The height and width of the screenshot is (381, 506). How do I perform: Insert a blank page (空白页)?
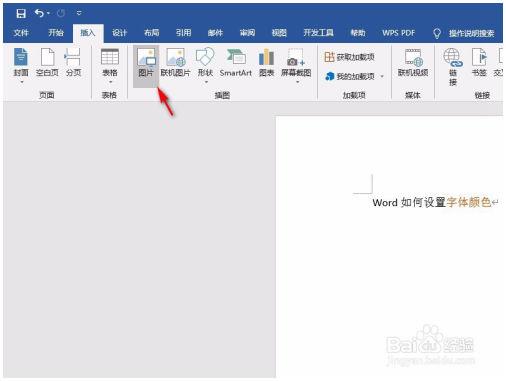point(47,63)
